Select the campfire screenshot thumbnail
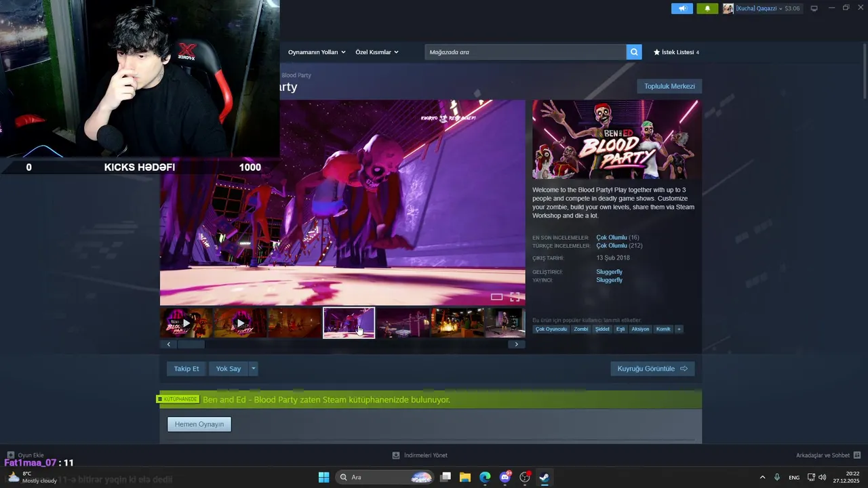868x488 pixels. [x=457, y=323]
